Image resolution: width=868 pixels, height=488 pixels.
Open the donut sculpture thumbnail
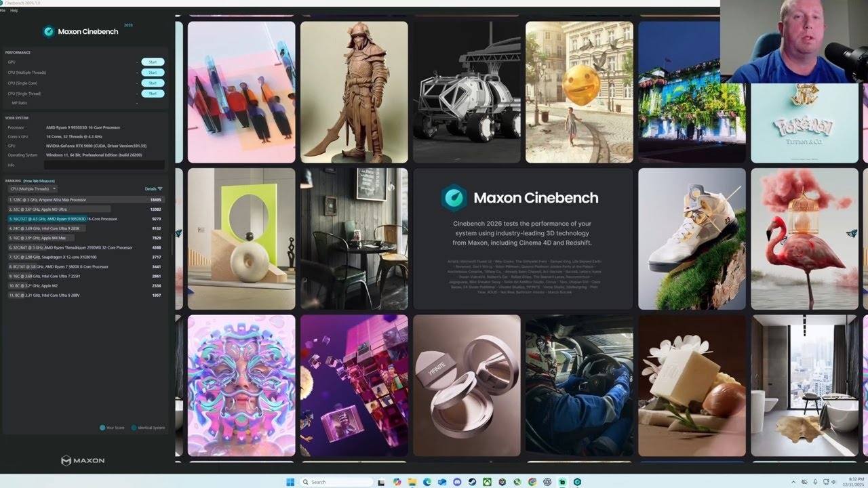[x=241, y=239]
